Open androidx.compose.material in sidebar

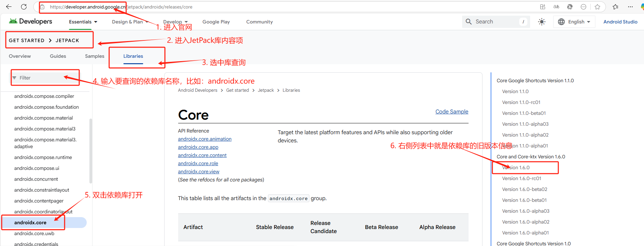click(44, 118)
